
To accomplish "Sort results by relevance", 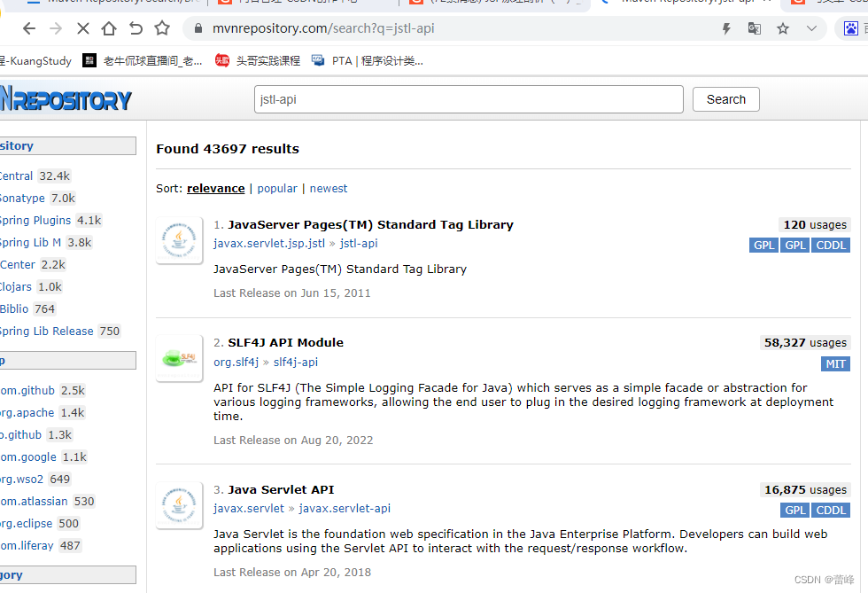I will (x=216, y=189).
